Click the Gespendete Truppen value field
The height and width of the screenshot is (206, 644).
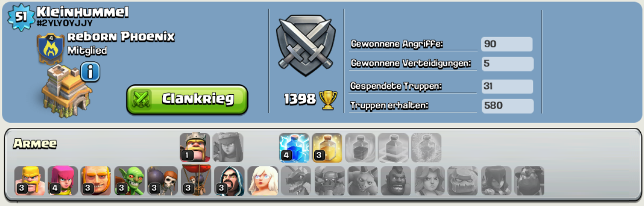click(x=507, y=86)
